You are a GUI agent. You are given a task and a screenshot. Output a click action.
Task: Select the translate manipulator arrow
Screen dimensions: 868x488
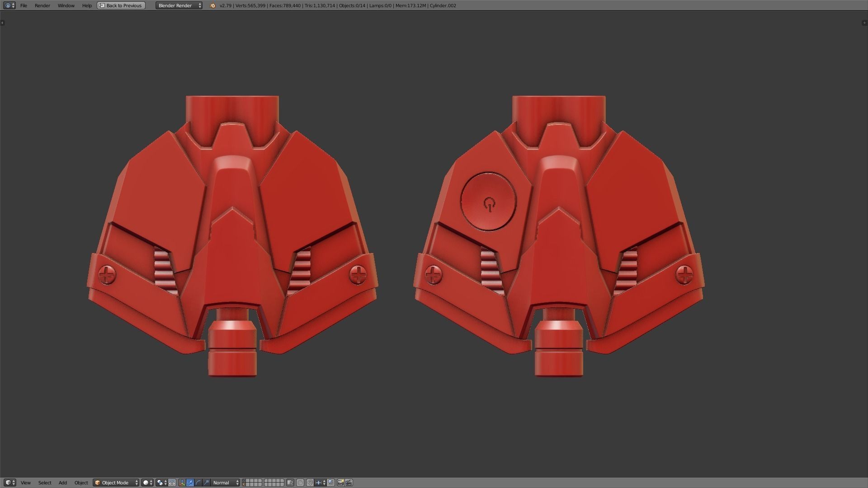pos(190,483)
